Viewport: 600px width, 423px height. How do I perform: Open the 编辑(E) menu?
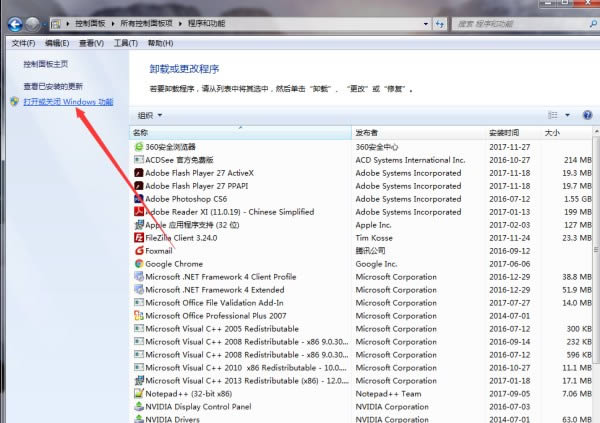point(57,43)
